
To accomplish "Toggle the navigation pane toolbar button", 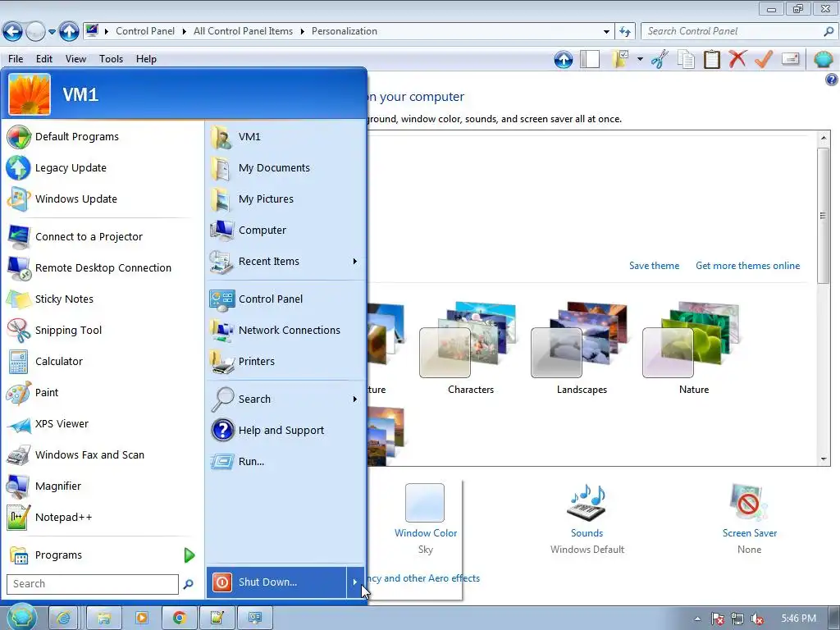I will [x=590, y=59].
